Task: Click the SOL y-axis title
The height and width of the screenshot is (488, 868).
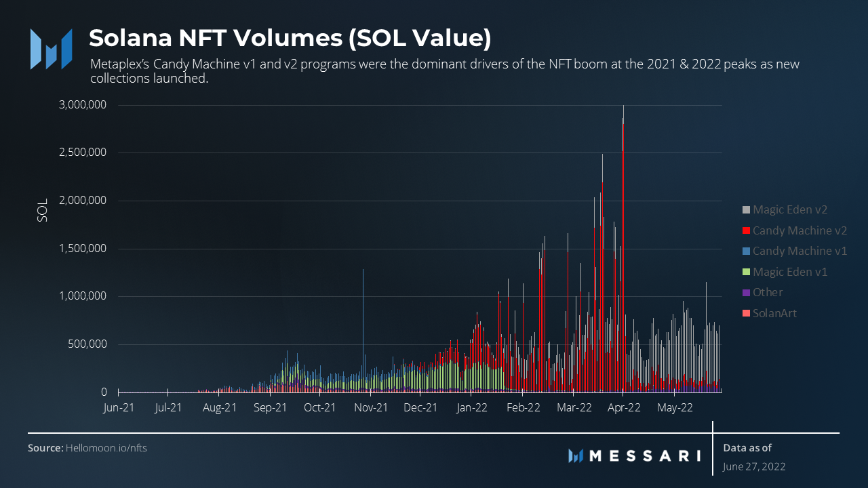Action: (x=41, y=210)
